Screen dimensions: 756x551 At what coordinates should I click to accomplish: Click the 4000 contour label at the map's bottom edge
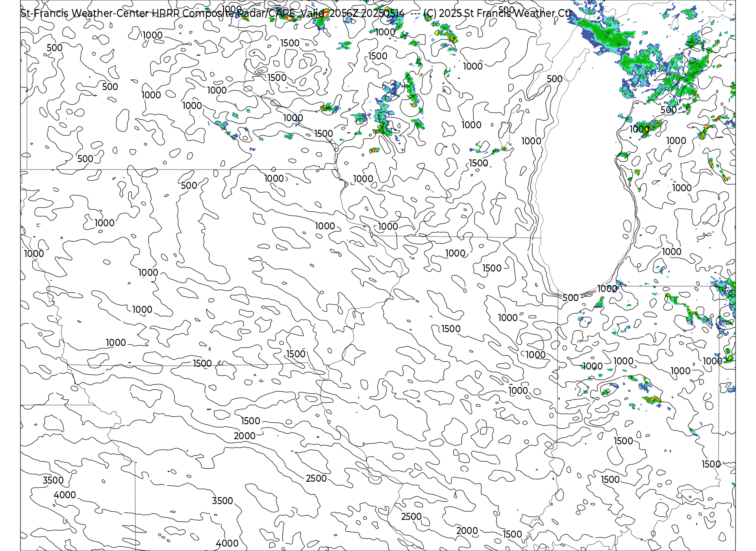(227, 543)
